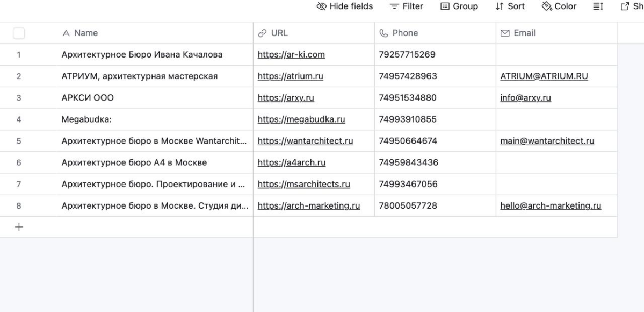Viewport: 644px width, 312px height.
Task: Open the https://a4arch.ru link
Action: (292, 162)
